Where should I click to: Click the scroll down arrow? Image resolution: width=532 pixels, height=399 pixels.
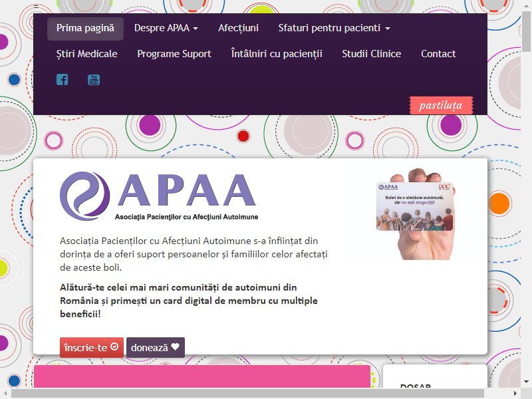(x=527, y=382)
